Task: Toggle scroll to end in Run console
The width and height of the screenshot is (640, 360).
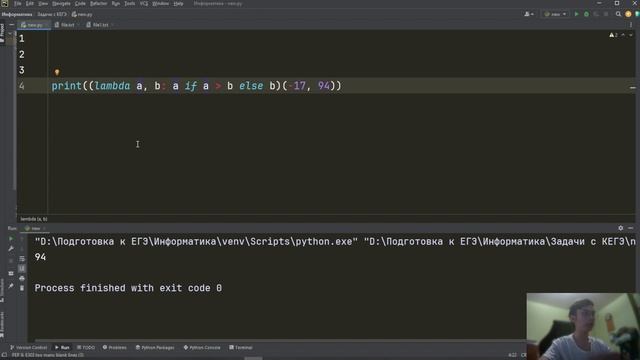Action: (x=22, y=269)
